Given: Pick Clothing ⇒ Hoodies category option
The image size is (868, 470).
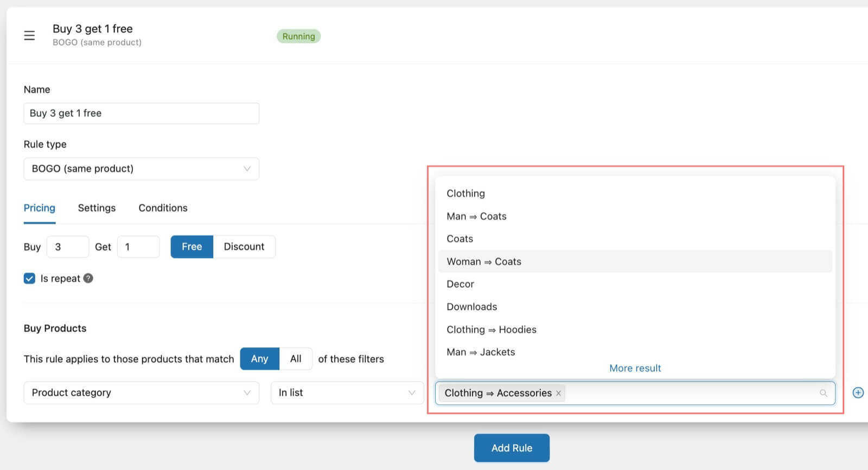Looking at the screenshot, I should pos(492,330).
